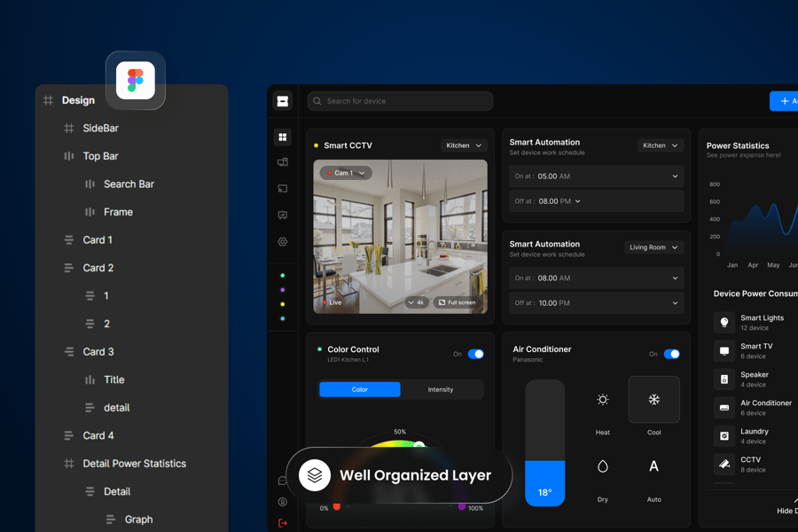
Task: Choose the Dry droplet mode icon
Action: coord(603,466)
